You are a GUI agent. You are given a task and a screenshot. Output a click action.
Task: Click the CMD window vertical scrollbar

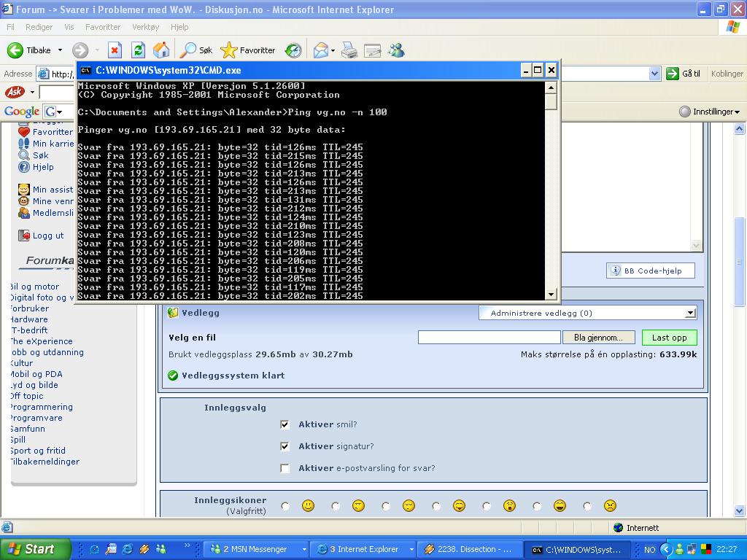click(551, 197)
